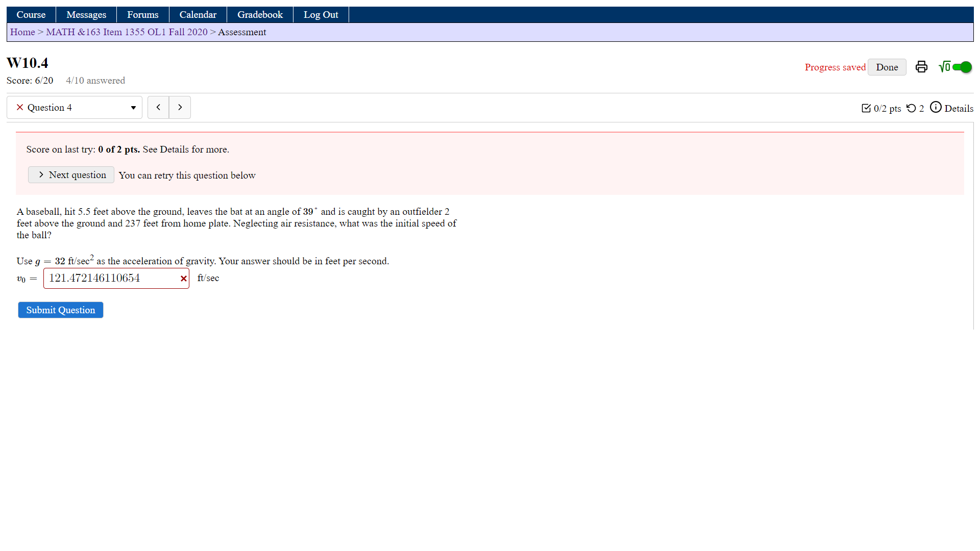Click the red X in answer field
The width and height of the screenshot is (980, 551).
(x=183, y=279)
